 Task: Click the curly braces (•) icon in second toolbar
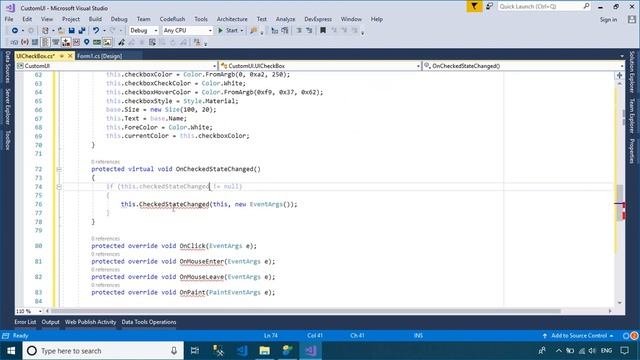(x=24, y=42)
